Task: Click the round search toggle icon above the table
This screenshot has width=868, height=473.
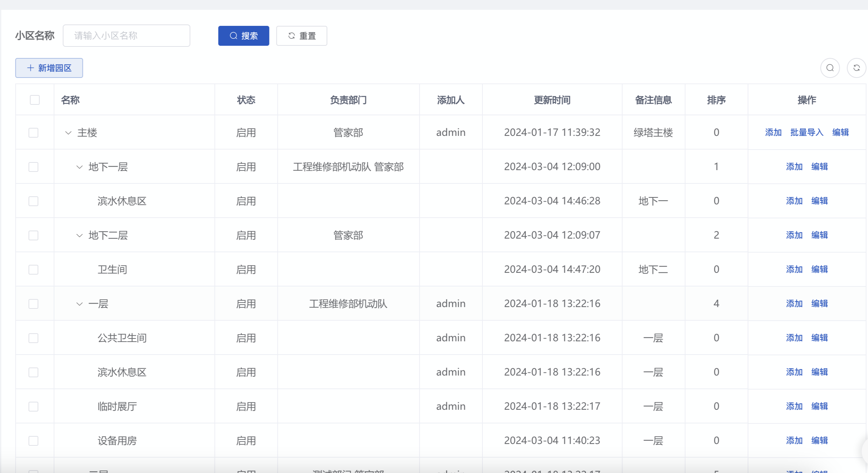Action: tap(830, 68)
